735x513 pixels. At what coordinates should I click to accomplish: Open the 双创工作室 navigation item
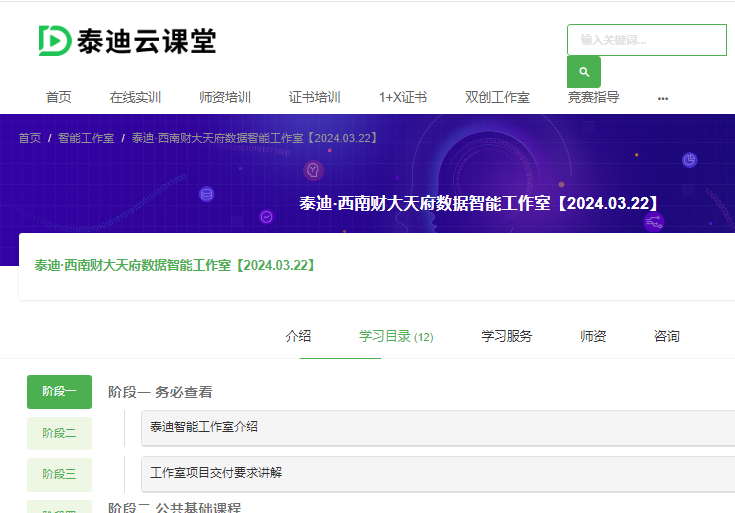[x=497, y=97]
